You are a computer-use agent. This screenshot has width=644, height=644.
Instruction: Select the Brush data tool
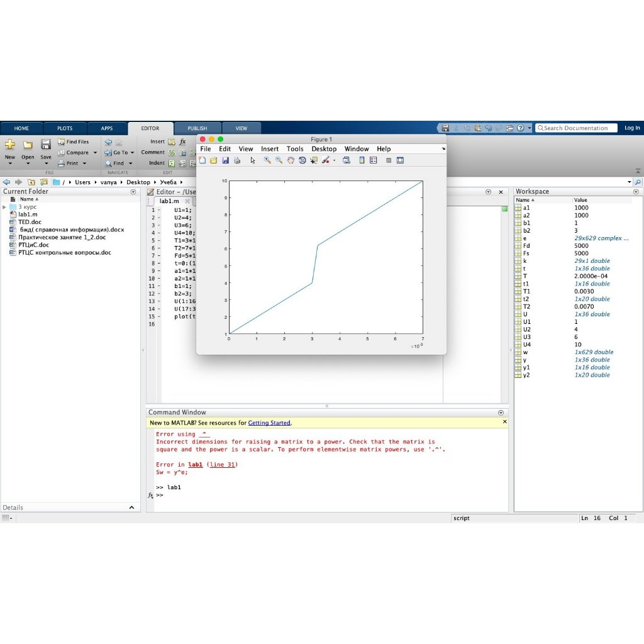[x=326, y=160]
